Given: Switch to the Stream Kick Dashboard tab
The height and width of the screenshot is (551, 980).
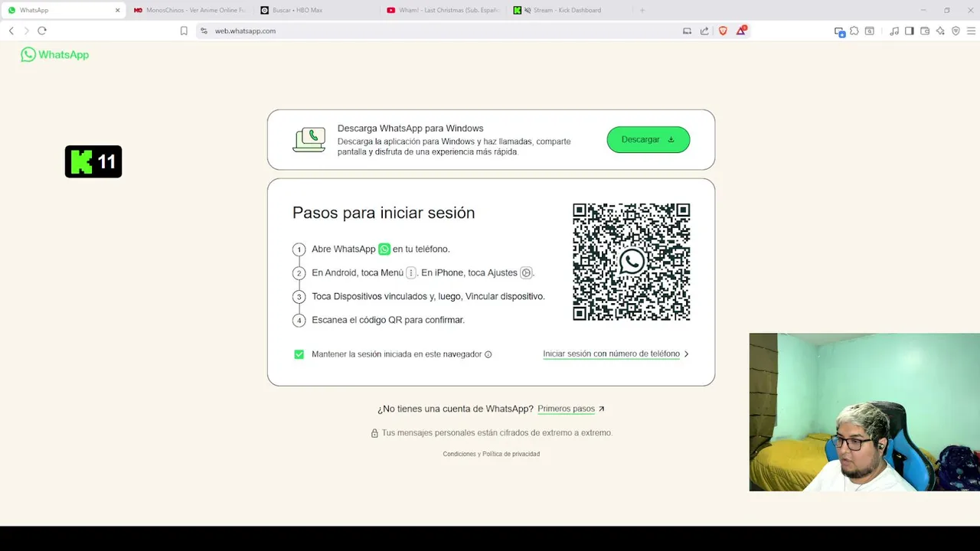Looking at the screenshot, I should click(x=568, y=10).
